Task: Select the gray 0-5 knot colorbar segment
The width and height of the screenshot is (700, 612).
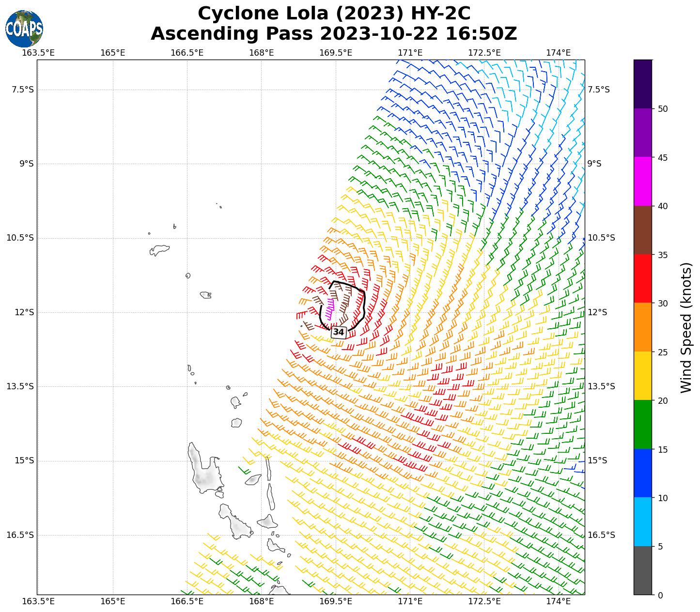Action: click(643, 570)
